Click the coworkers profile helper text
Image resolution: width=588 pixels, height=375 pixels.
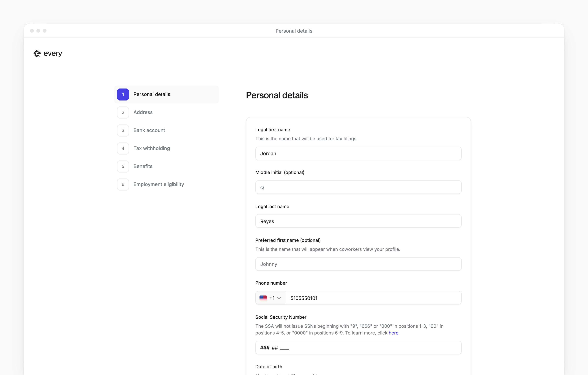(328, 249)
